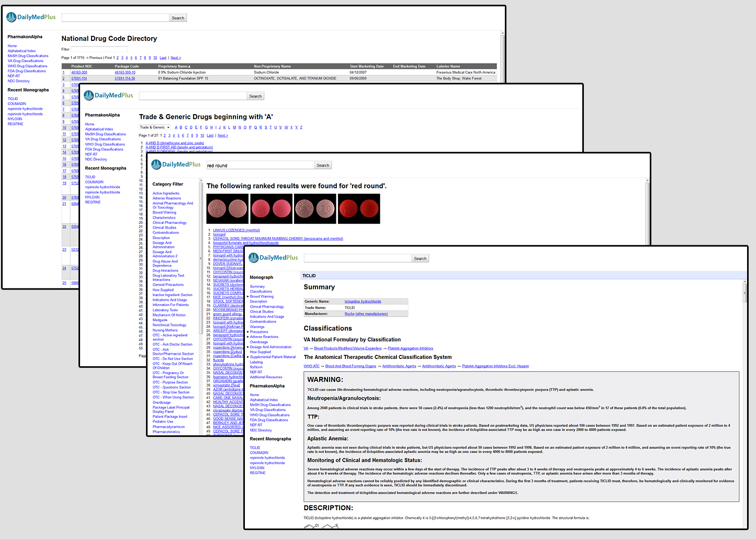Image resolution: width=756 pixels, height=539 pixels.
Task: Open the WW 268 pill image thumbnail
Action: 228,209
